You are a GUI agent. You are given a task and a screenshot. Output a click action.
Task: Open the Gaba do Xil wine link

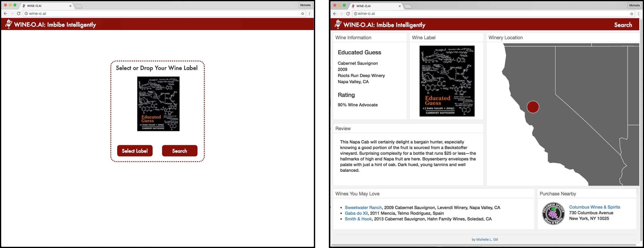pyautogui.click(x=356, y=213)
